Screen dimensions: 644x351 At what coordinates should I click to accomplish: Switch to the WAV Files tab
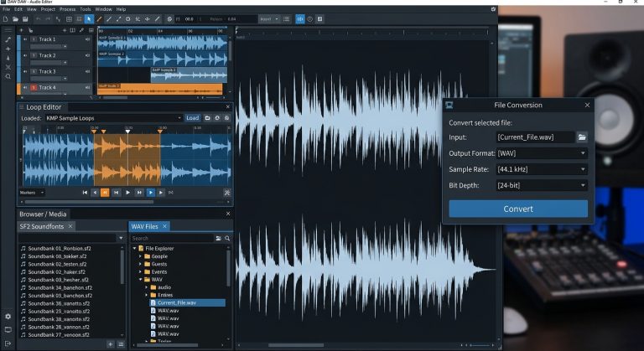[144, 226]
